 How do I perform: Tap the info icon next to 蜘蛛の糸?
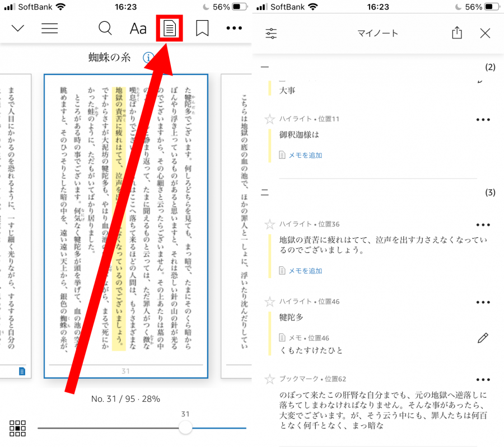pos(148,57)
